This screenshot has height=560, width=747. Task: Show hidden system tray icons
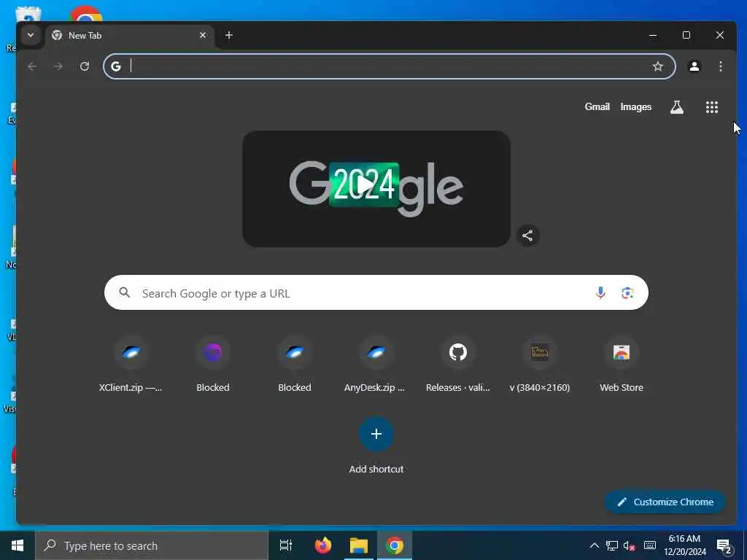594,545
